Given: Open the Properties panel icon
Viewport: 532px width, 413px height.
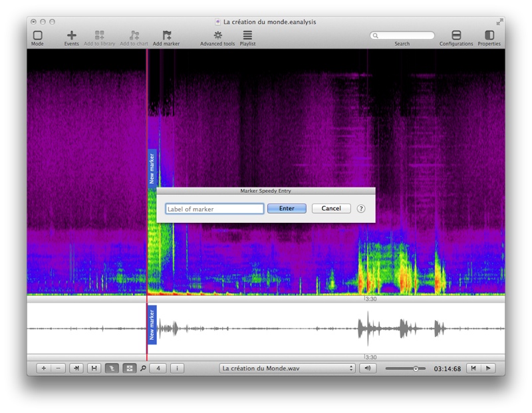Looking at the screenshot, I should (489, 35).
